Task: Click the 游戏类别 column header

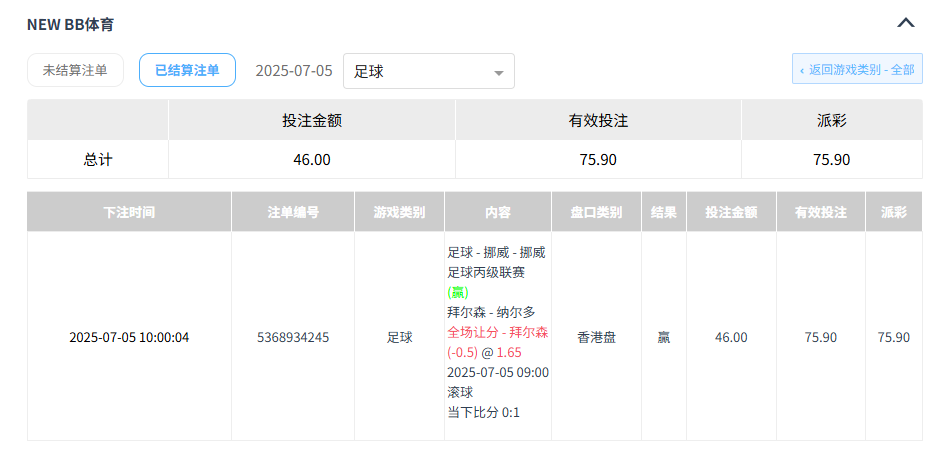Action: coord(399,212)
